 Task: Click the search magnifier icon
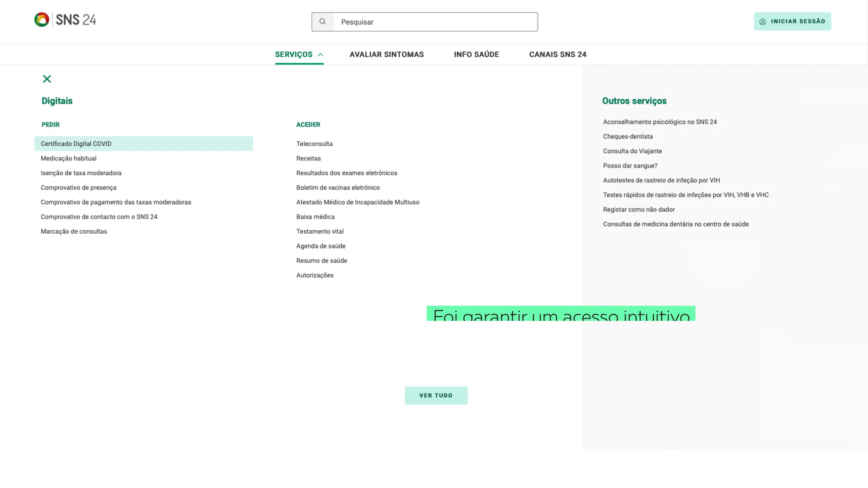[x=322, y=22]
